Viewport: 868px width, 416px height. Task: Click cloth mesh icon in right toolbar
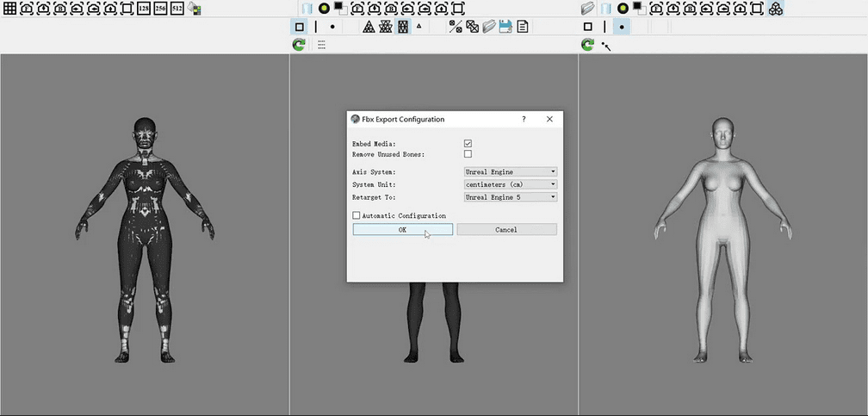click(607, 9)
